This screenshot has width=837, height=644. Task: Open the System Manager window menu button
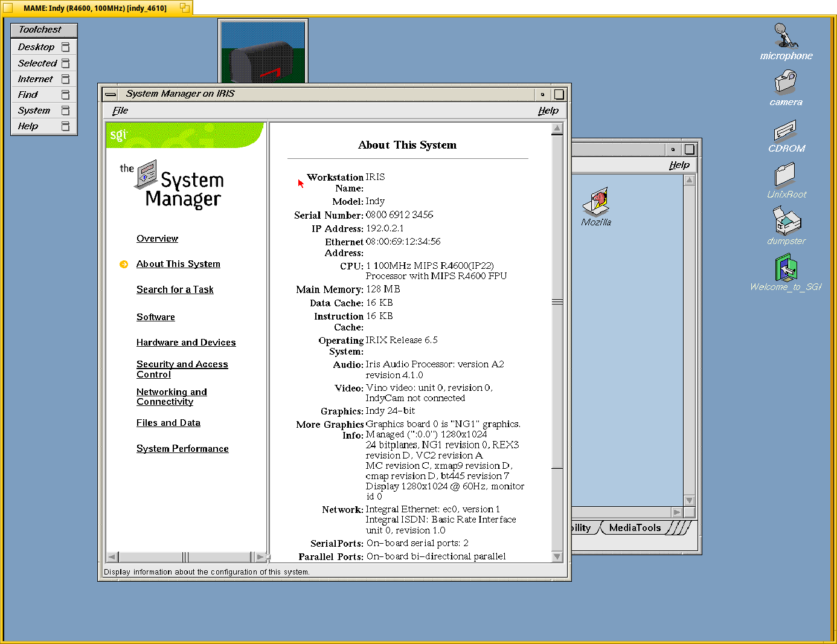[x=111, y=94]
